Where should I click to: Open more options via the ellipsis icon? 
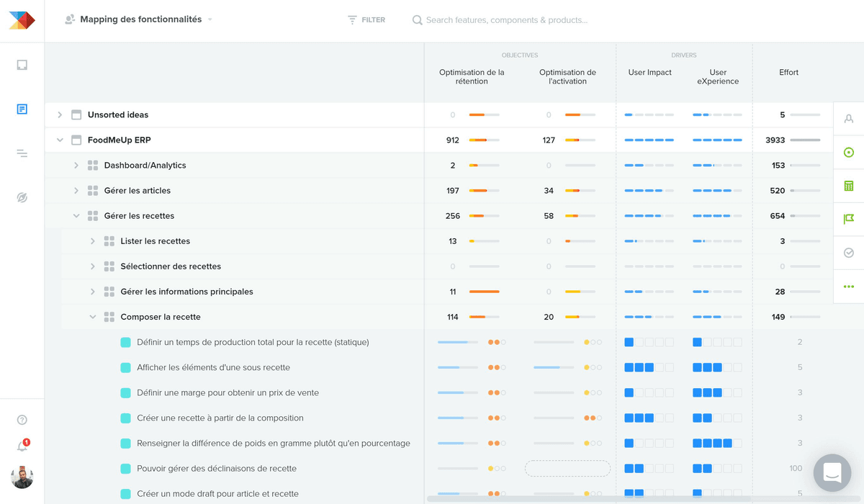tap(848, 286)
